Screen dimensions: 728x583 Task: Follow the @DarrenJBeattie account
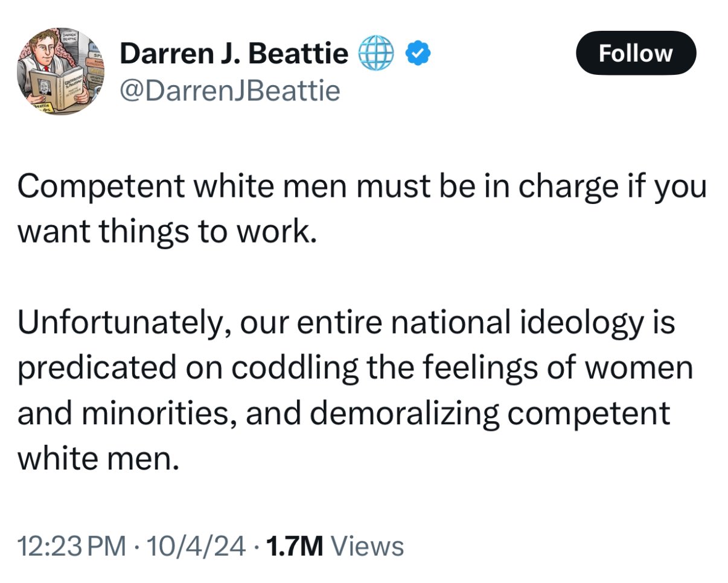click(635, 53)
